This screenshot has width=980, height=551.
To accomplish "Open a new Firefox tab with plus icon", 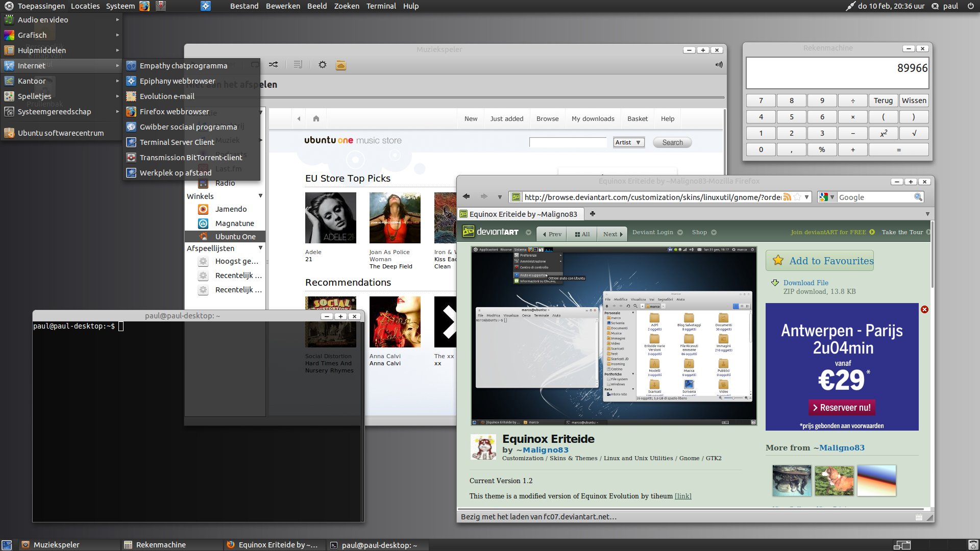I will pos(593,214).
